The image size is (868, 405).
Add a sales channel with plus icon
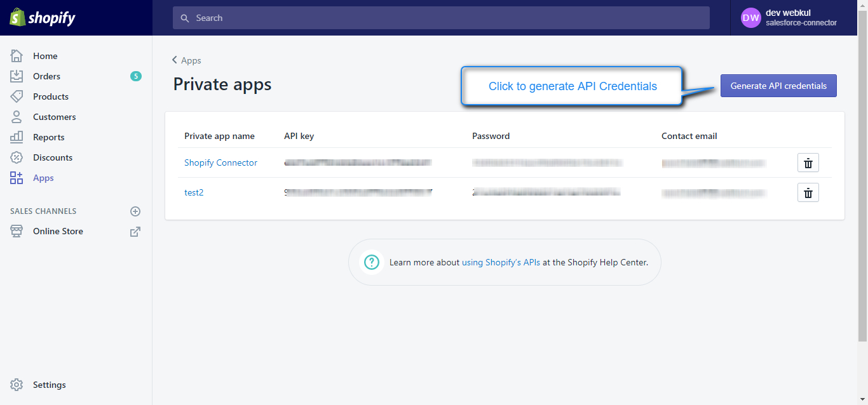click(135, 211)
